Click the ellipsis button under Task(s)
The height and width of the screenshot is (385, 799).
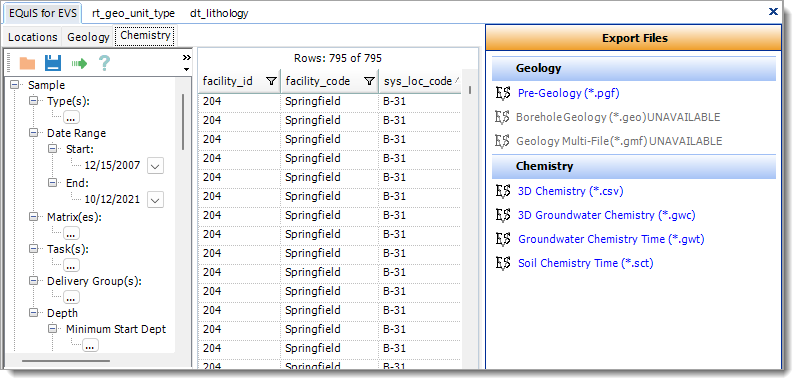tap(71, 265)
